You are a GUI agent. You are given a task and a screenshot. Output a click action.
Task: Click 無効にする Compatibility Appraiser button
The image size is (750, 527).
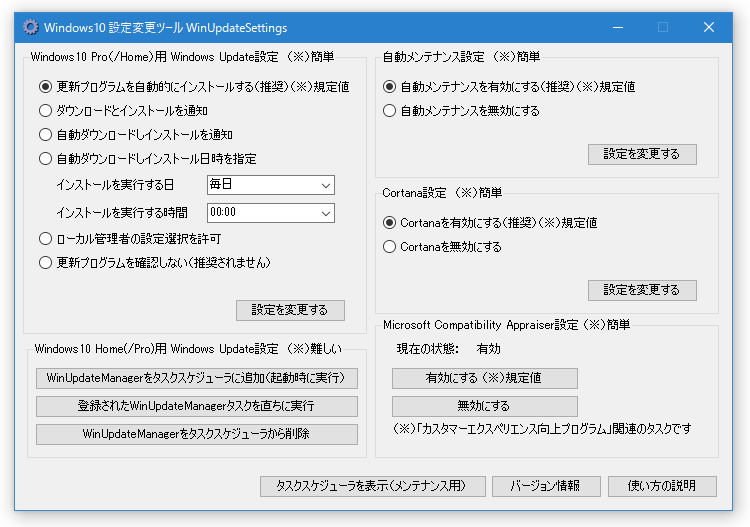(485, 406)
